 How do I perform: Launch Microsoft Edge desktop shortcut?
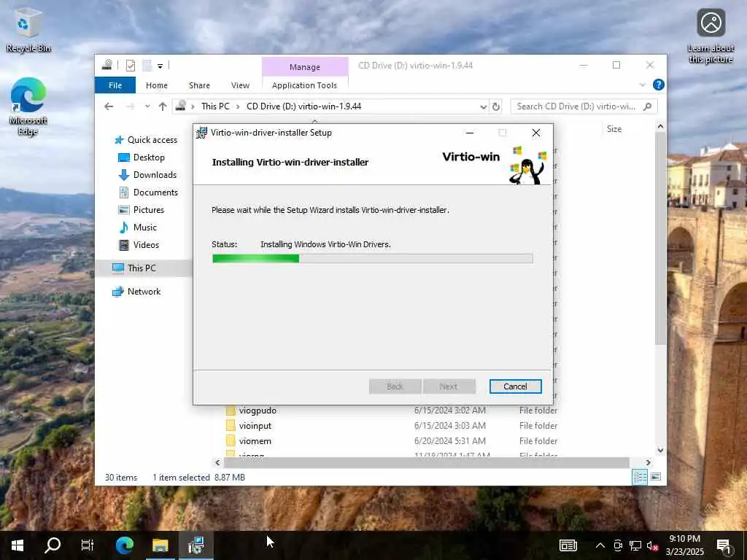[x=28, y=106]
